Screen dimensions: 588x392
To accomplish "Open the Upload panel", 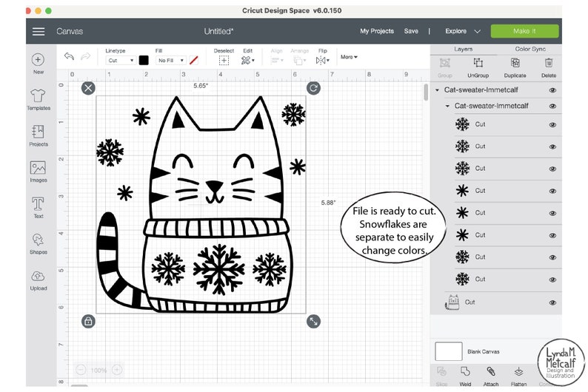I will coord(39,280).
